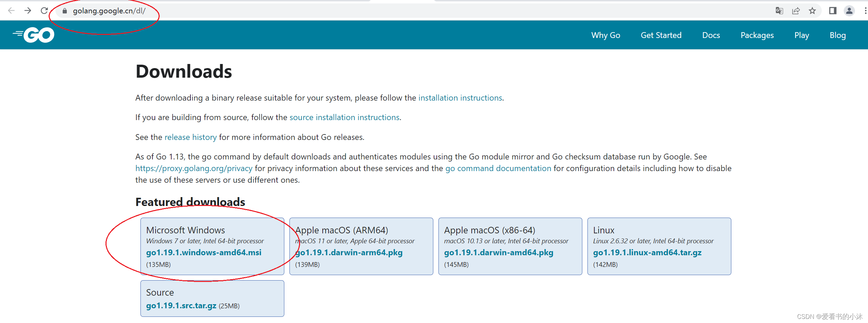This screenshot has width=868, height=323.
Task: Click the share page icon
Action: tap(796, 11)
